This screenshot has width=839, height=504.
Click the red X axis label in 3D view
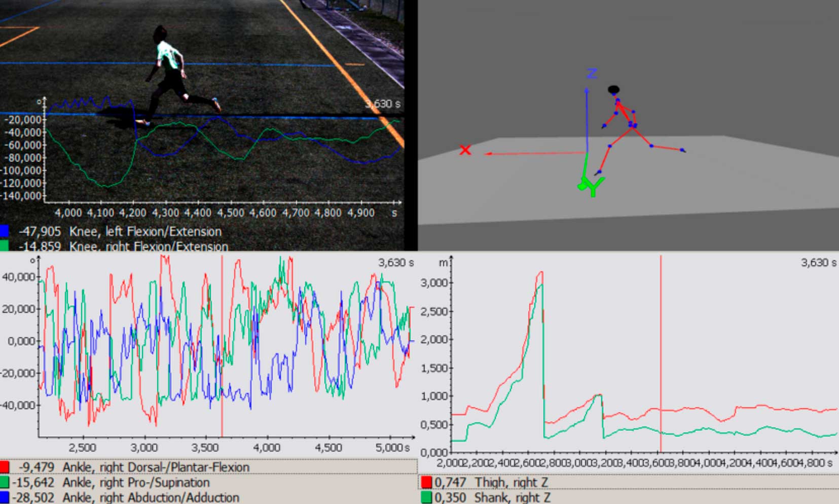(465, 150)
